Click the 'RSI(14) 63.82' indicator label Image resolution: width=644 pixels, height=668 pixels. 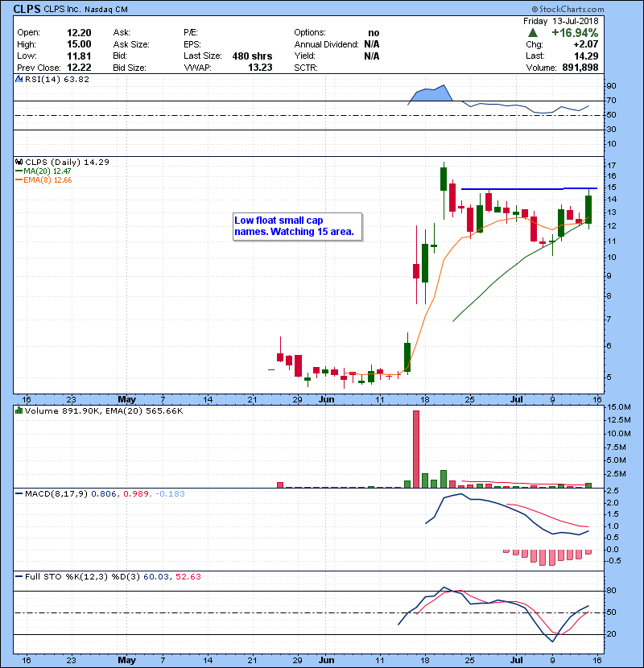point(57,79)
